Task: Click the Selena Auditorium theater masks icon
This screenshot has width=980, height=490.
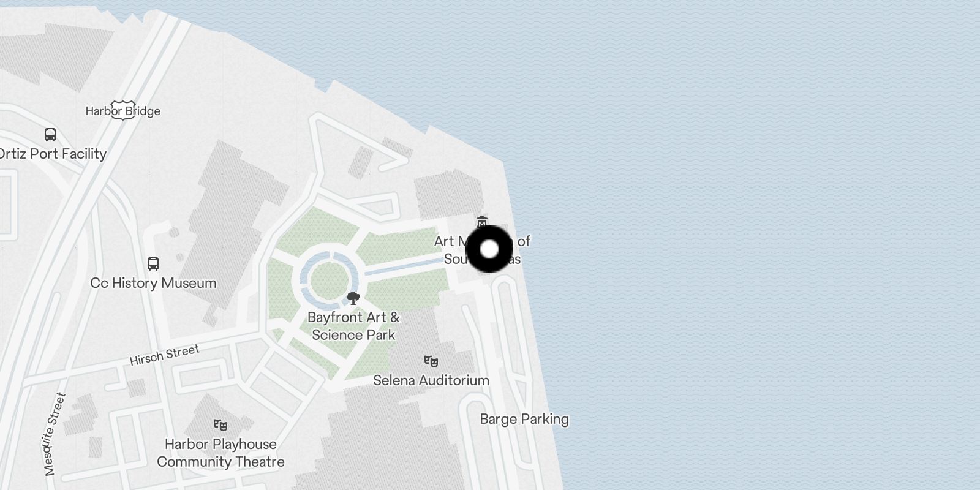Action: [x=431, y=361]
